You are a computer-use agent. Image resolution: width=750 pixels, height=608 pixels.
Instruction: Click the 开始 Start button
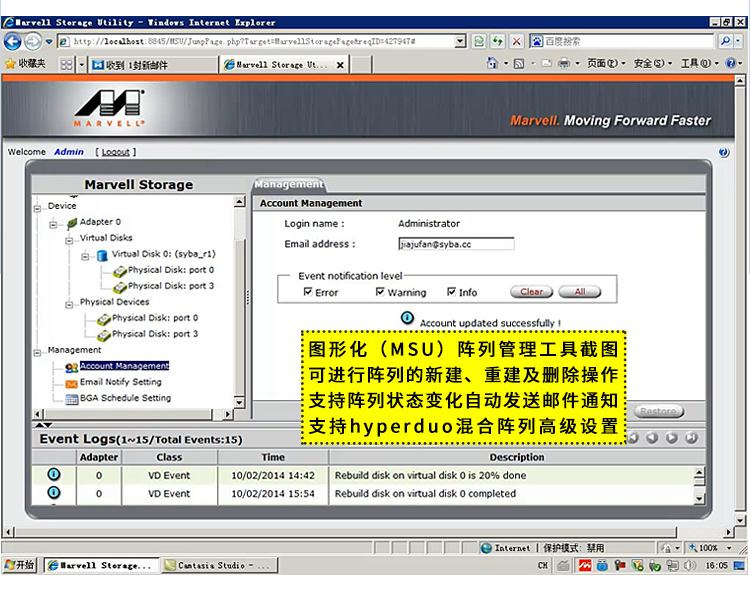coord(20,565)
